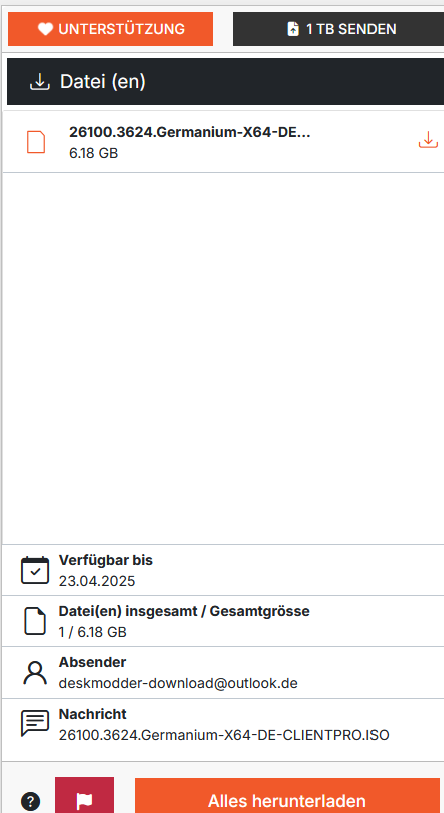Open the Unterstützung support button

tap(110, 29)
